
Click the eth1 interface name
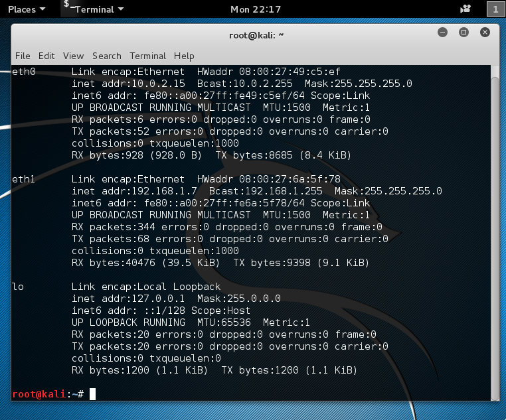23,179
